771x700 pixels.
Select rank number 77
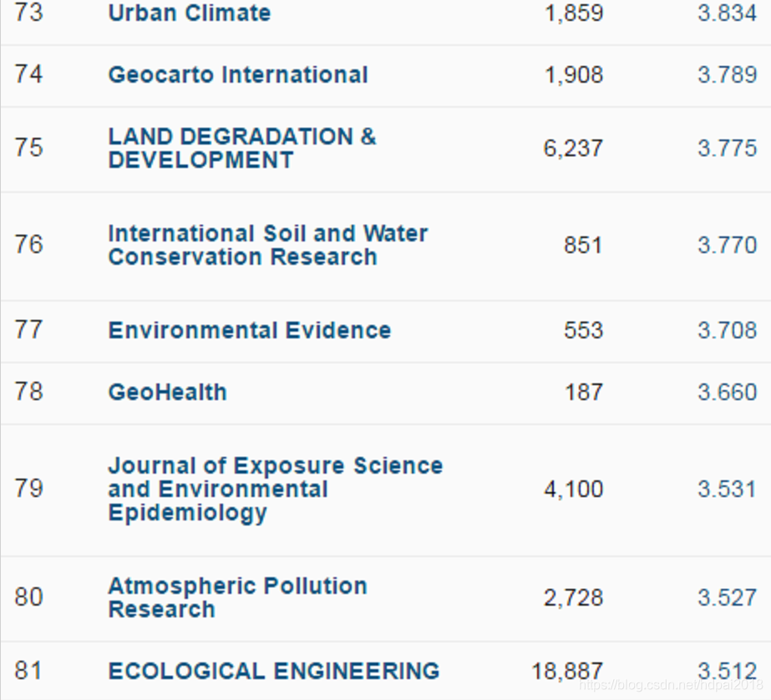pyautogui.click(x=29, y=330)
